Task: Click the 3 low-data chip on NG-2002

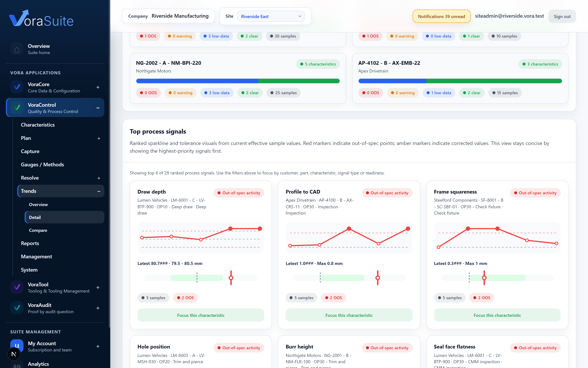Action: point(217,93)
